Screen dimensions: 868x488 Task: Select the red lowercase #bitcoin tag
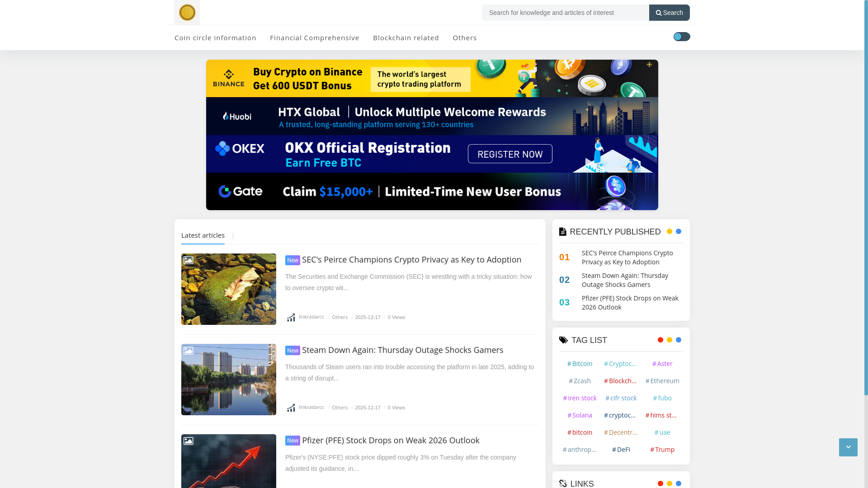pyautogui.click(x=580, y=432)
